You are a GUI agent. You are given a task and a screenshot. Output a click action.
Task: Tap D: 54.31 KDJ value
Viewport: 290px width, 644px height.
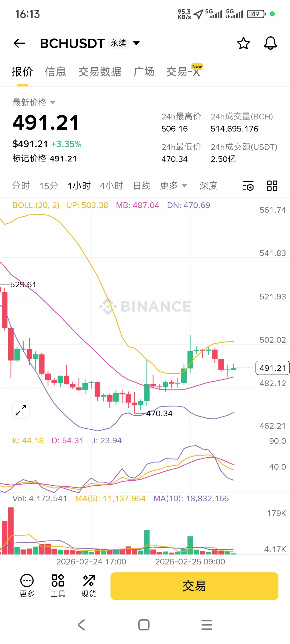(67, 440)
